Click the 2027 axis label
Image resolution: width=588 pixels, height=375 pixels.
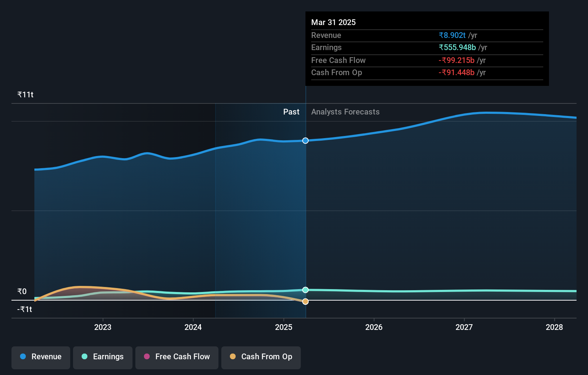click(x=464, y=327)
